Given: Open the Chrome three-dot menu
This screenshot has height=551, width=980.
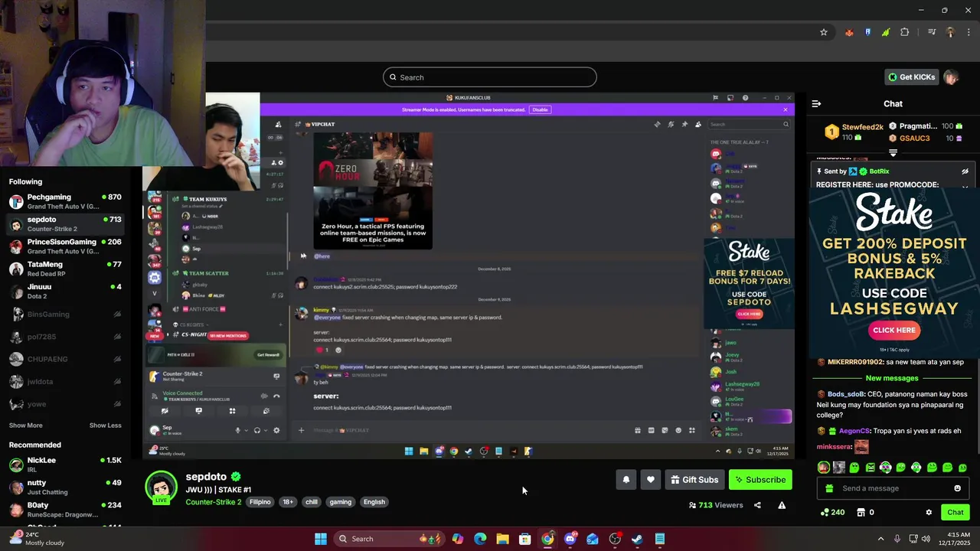Looking at the screenshot, I should tap(968, 32).
